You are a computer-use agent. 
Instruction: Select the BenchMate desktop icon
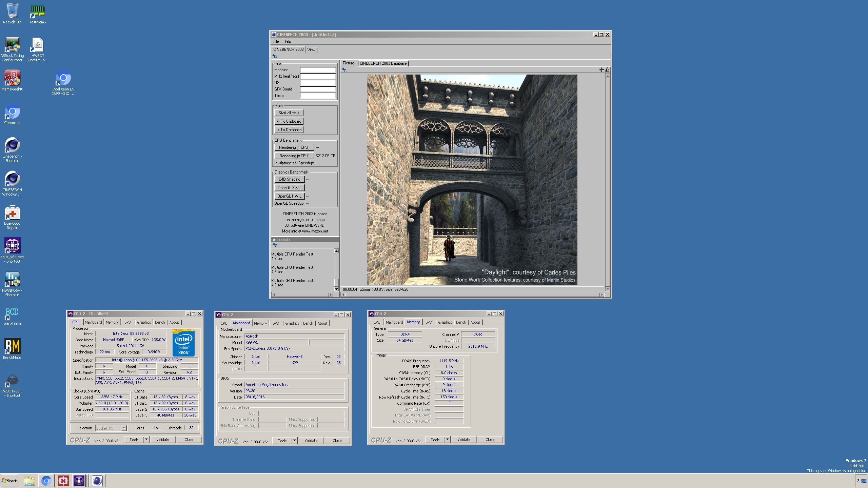[x=12, y=349]
